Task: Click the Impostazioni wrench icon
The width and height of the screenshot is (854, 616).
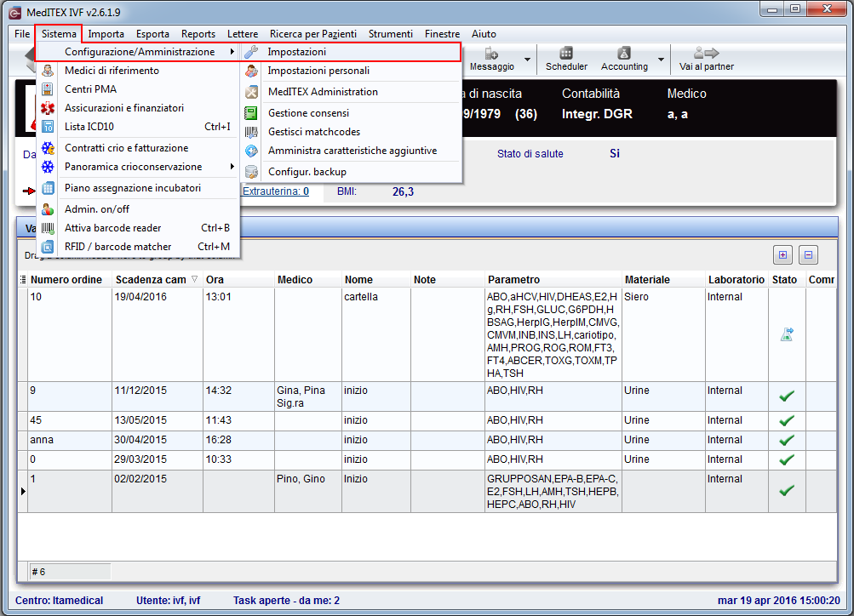Action: [x=251, y=52]
